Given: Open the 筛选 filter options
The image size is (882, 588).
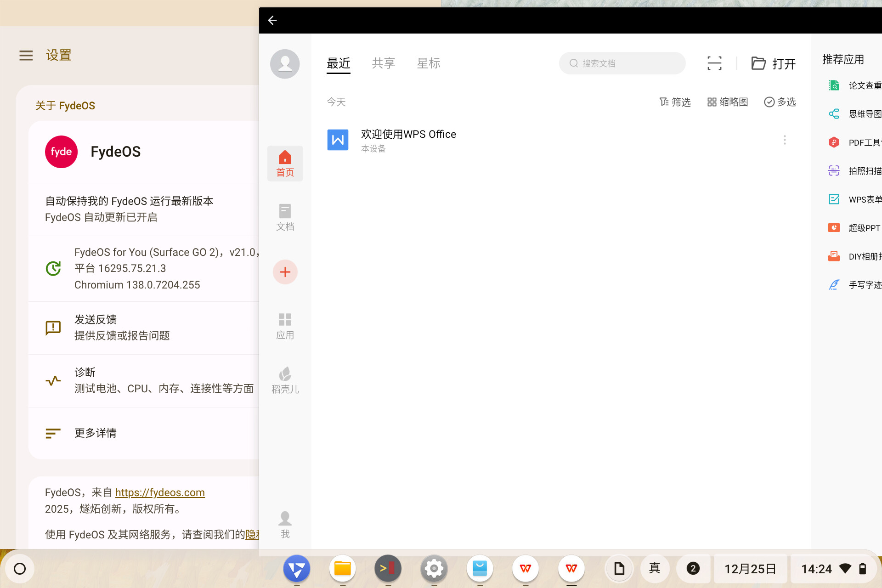Looking at the screenshot, I should pyautogui.click(x=675, y=102).
